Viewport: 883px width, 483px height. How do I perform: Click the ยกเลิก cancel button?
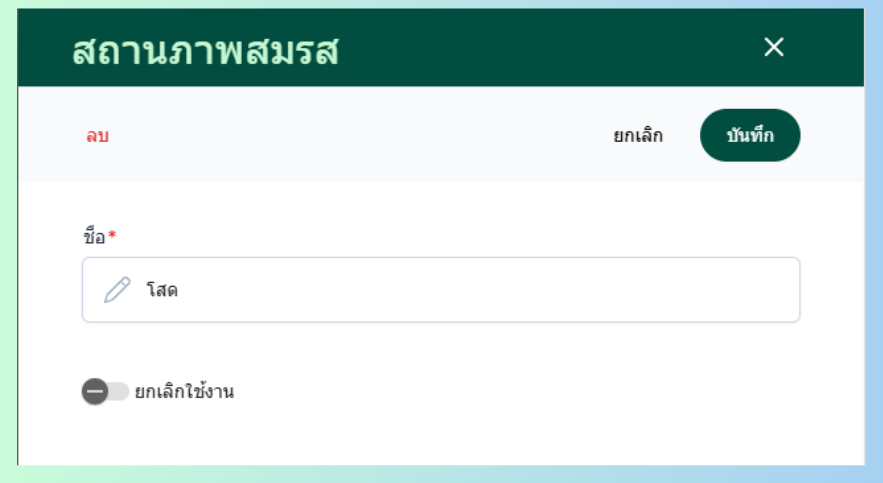(638, 135)
